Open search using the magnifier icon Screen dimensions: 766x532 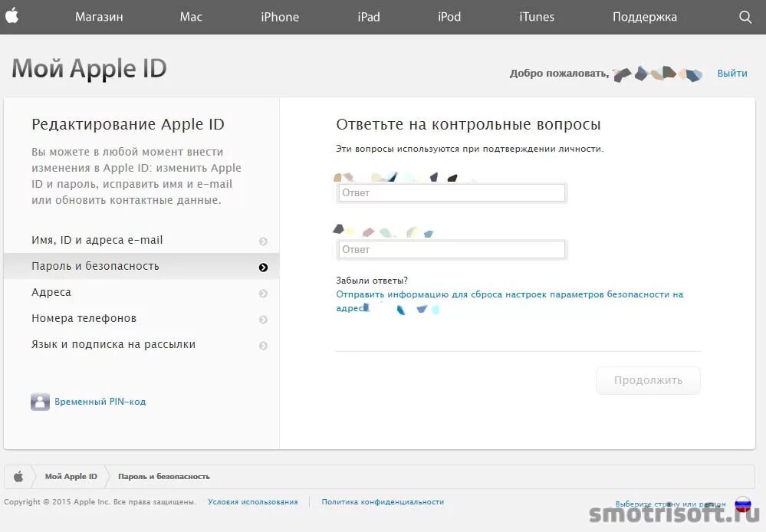point(745,17)
